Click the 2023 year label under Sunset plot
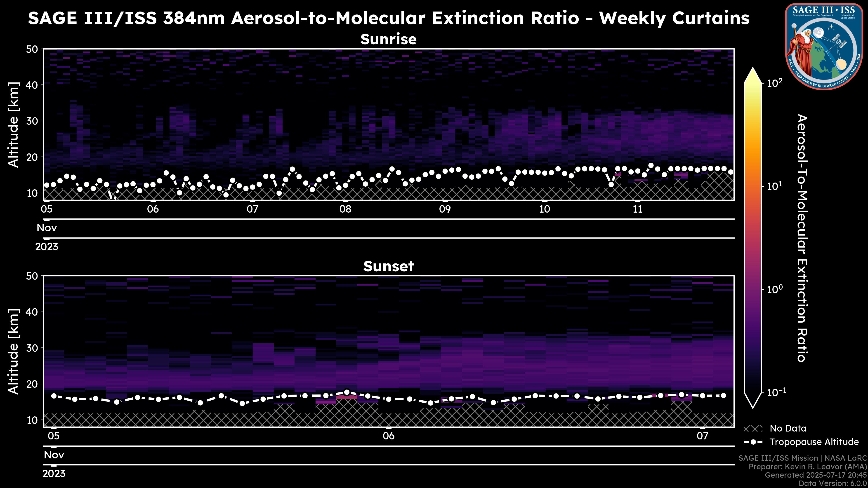Viewport: 868px width, 488px height. click(54, 474)
